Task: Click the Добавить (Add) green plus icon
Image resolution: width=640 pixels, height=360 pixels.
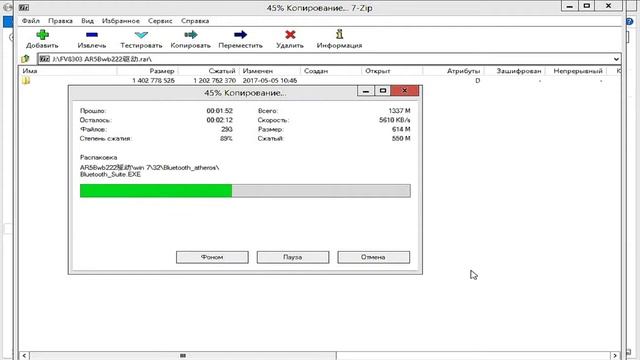Action: (x=42, y=35)
